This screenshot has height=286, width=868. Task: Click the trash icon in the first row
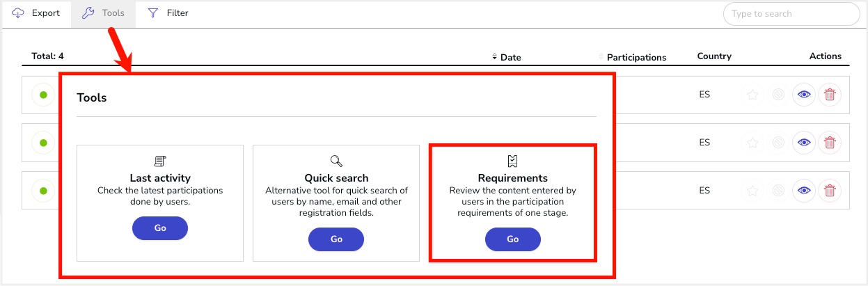pyautogui.click(x=830, y=95)
